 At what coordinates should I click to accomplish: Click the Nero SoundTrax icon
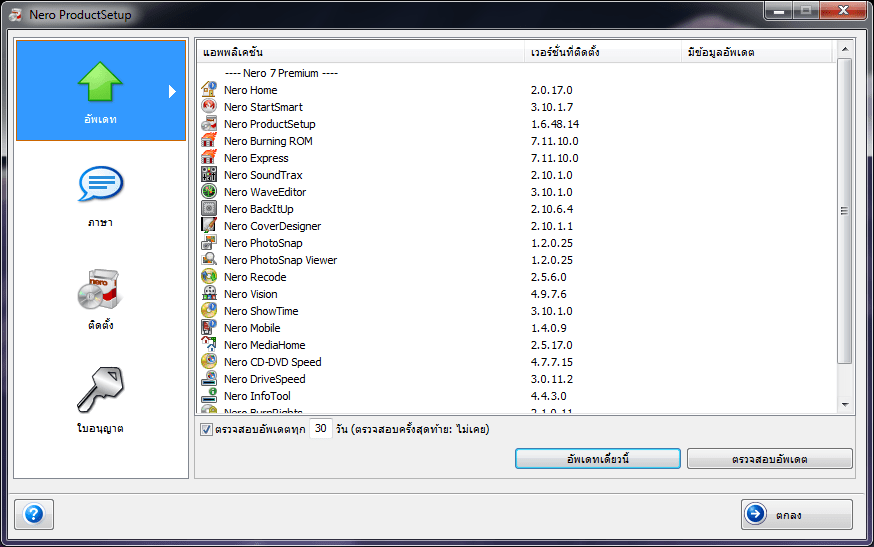coord(209,174)
